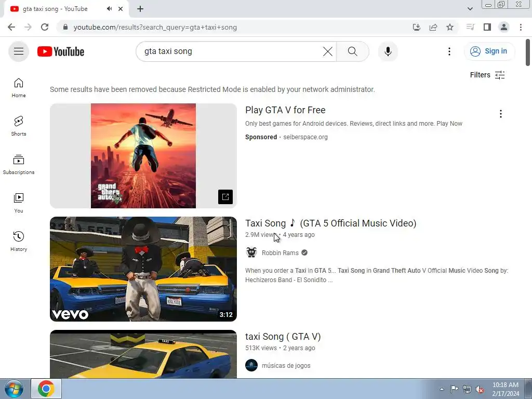Start voice search with microphone

tap(388, 51)
